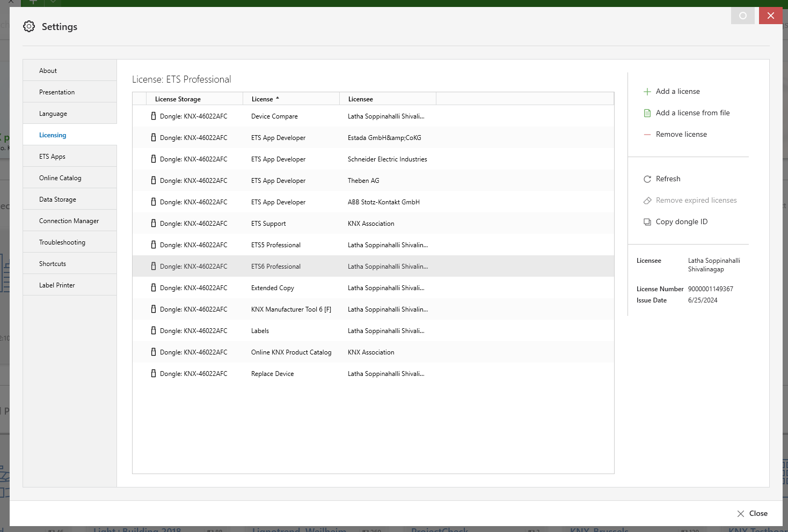Select the Online KNX Product Catalog entry
The width and height of the screenshot is (788, 532).
(291, 352)
